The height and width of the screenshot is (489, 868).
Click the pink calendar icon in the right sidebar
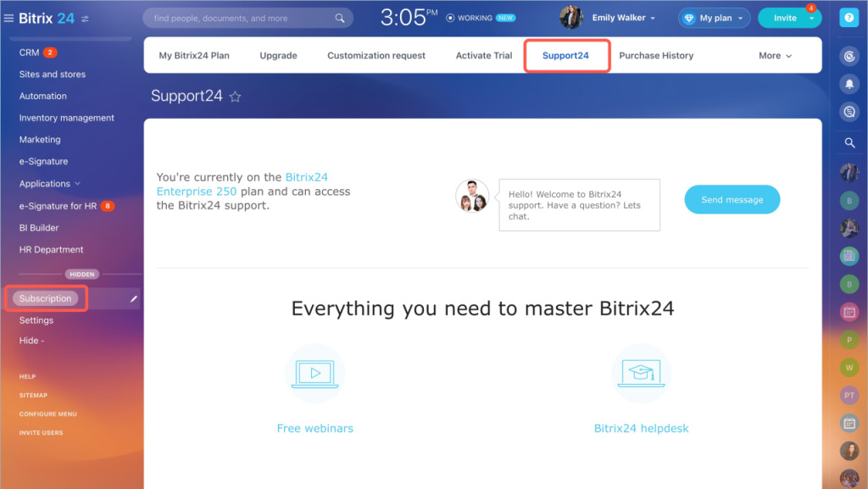point(849,312)
